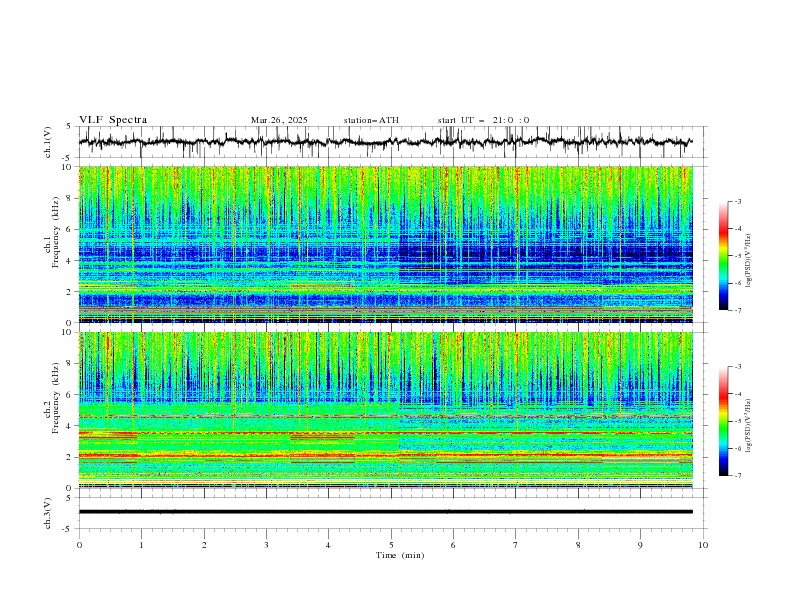Viewport: 792px width, 612px height.
Task: Click the lower 'log(PSD)(V²/Hz)' colorbar label
Action: tap(749, 425)
